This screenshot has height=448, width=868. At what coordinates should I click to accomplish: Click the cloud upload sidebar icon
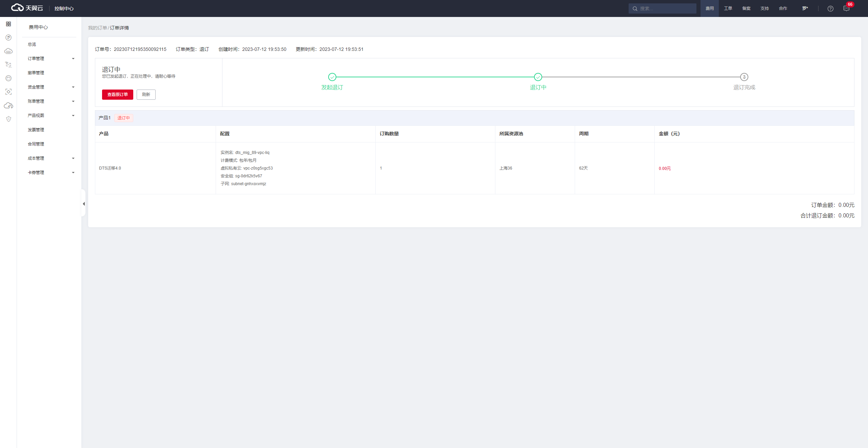[8, 105]
